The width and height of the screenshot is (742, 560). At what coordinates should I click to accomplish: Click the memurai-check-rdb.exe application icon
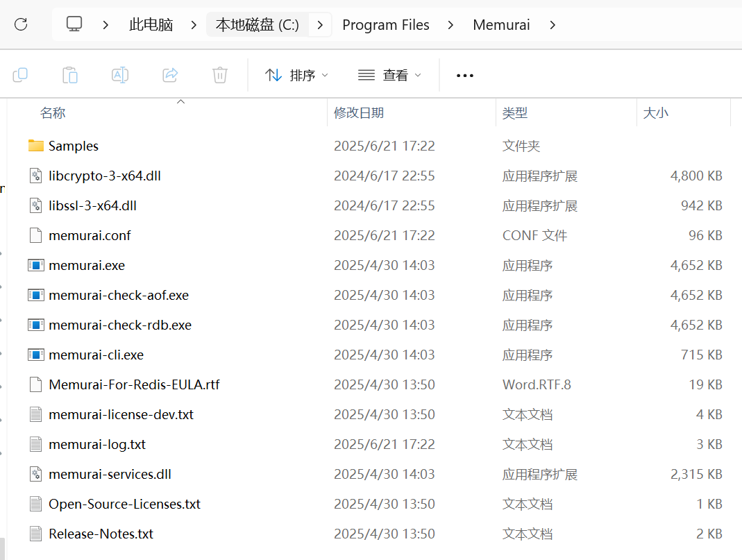36,325
